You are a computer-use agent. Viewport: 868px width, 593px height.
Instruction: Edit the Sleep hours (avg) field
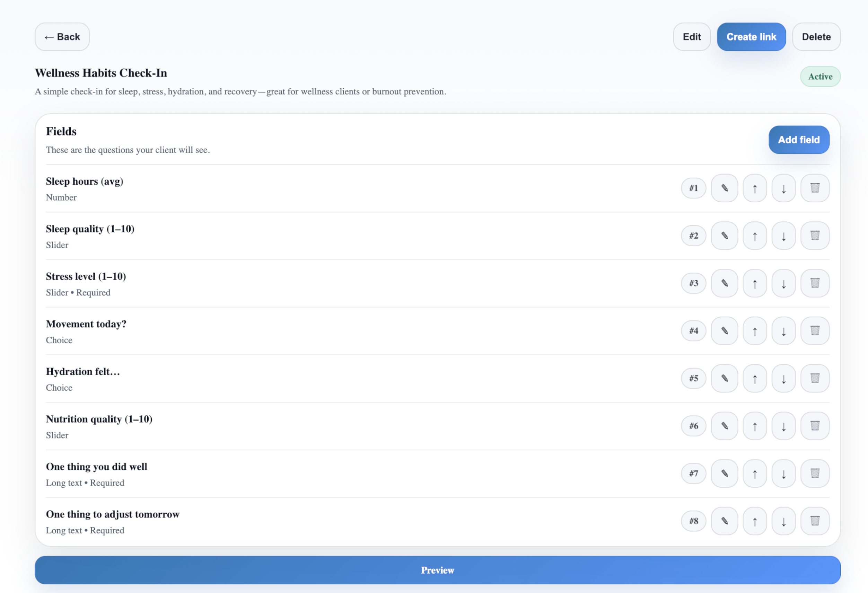click(724, 188)
